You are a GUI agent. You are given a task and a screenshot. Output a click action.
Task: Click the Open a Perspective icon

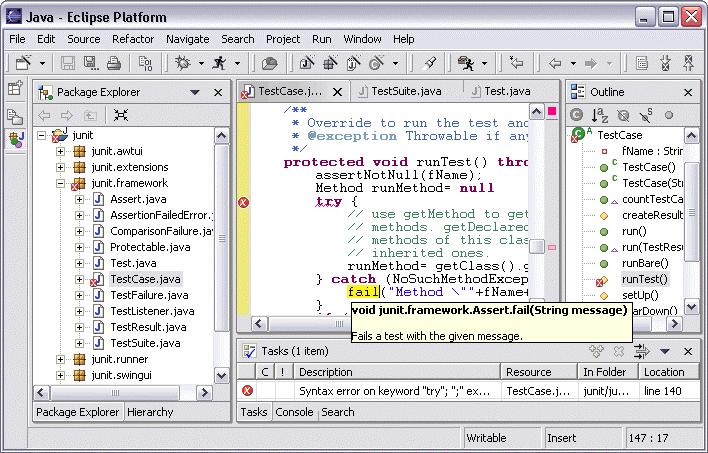click(14, 88)
